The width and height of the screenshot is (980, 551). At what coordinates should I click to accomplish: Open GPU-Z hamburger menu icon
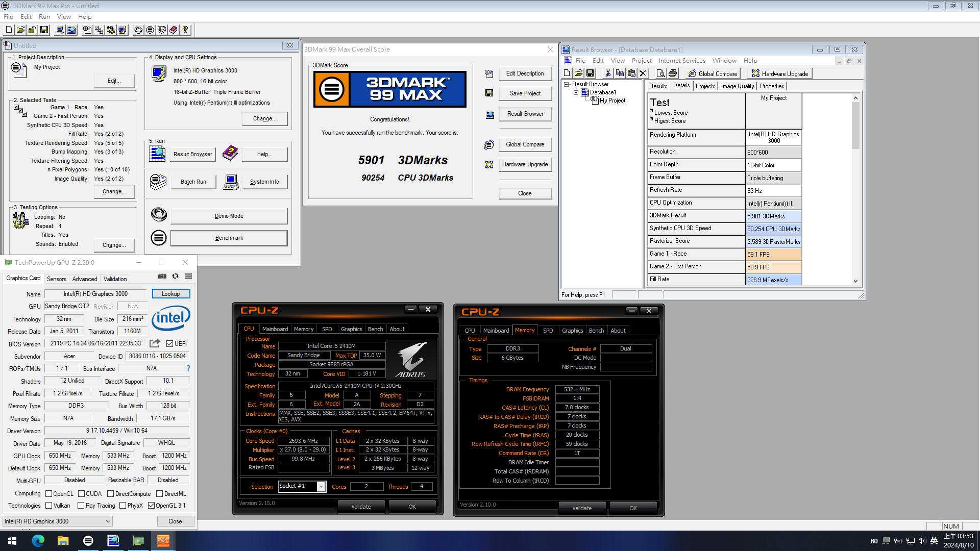click(x=188, y=276)
